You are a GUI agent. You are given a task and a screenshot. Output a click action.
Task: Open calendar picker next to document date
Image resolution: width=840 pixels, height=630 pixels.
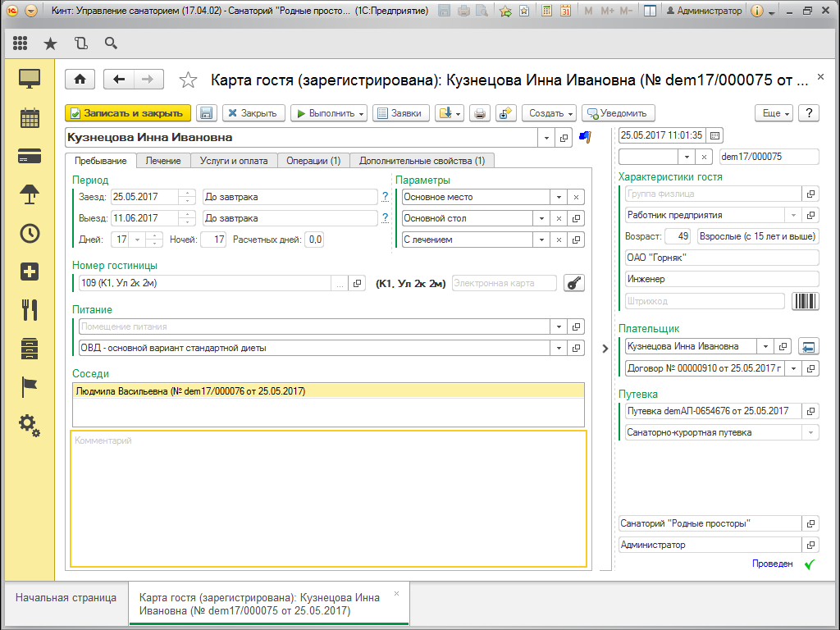[714, 135]
